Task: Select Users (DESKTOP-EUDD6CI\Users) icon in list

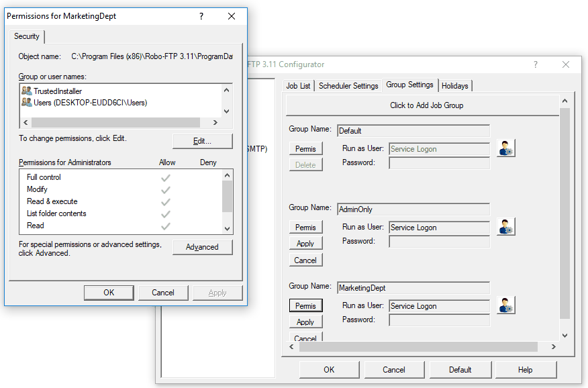Action: point(27,102)
